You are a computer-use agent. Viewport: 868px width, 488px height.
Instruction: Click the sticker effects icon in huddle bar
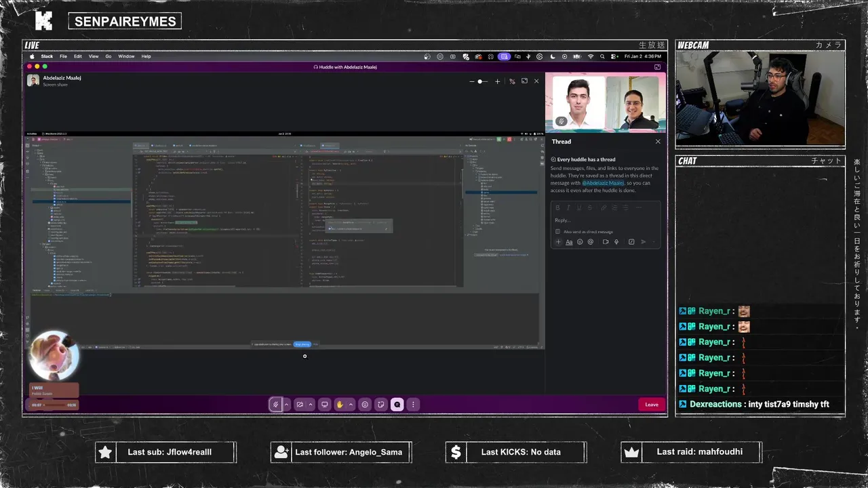(381, 405)
